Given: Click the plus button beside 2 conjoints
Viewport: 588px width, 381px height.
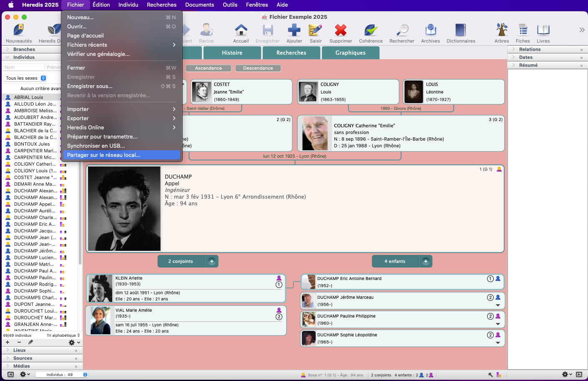Looking at the screenshot, I should coord(212,261).
